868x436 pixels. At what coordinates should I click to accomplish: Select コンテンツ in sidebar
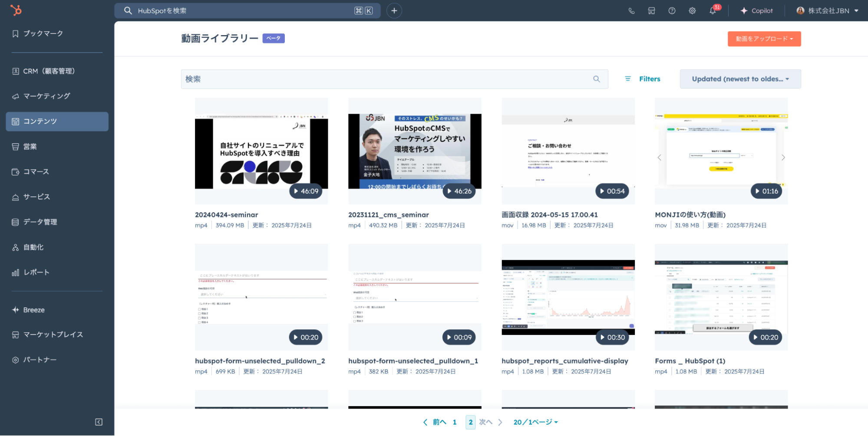(57, 121)
